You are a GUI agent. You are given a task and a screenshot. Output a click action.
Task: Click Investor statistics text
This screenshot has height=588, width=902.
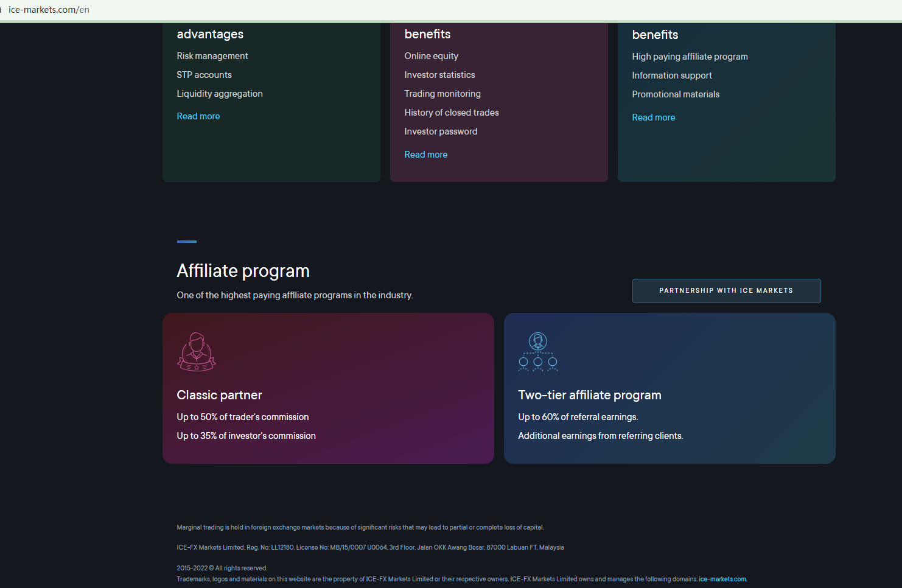[x=439, y=75]
